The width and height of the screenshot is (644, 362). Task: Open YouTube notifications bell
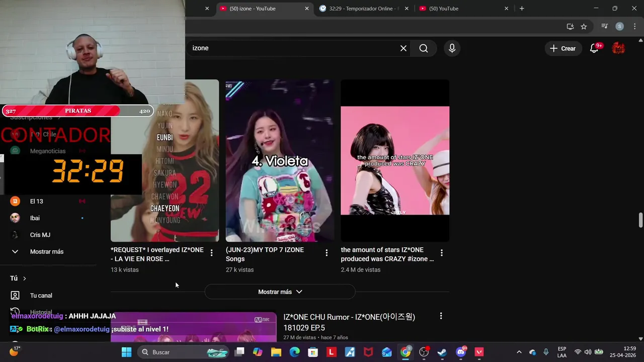tap(594, 48)
